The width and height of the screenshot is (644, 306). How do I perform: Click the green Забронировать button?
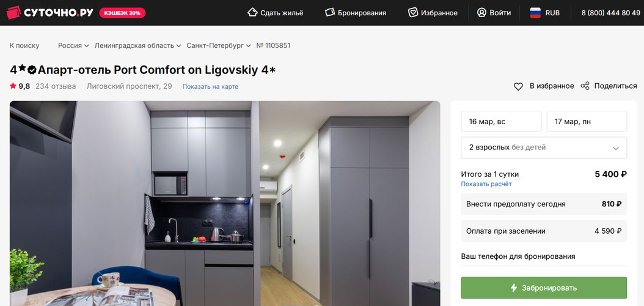(x=544, y=288)
